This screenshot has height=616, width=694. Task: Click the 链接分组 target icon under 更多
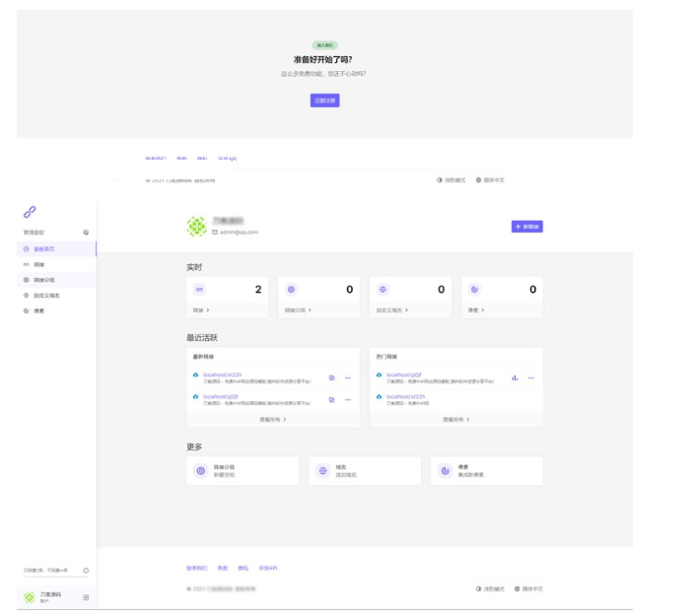[200, 471]
